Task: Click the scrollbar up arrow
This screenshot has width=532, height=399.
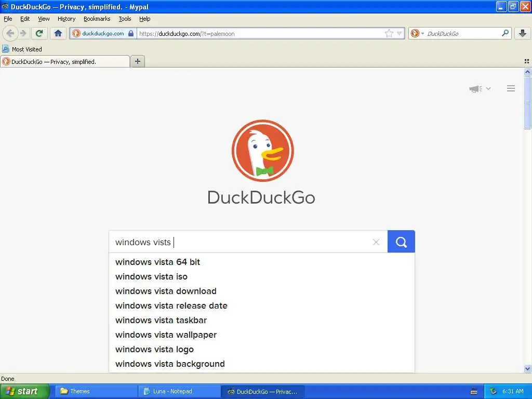Action: coord(527,72)
